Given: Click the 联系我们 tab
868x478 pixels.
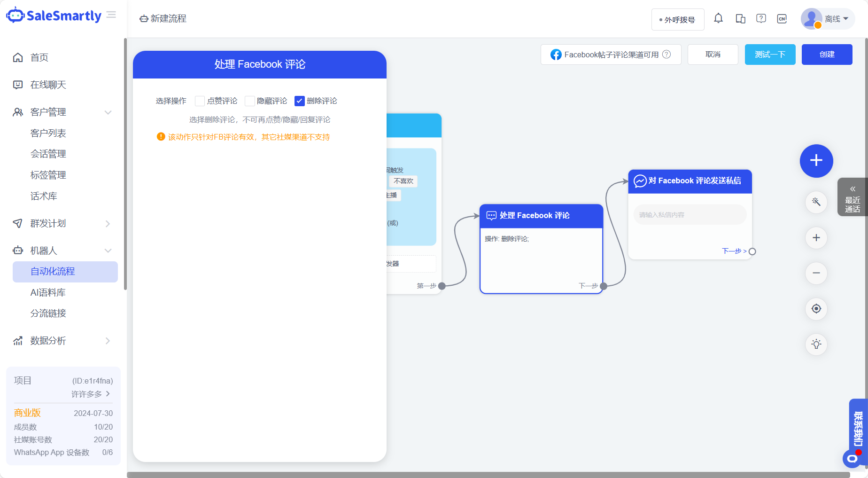Looking at the screenshot, I should coord(858,429).
